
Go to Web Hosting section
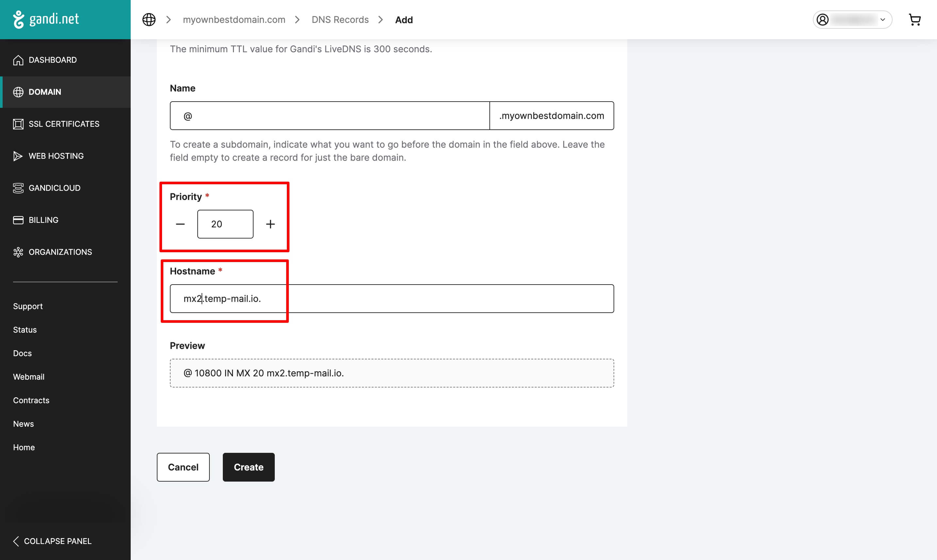pyautogui.click(x=56, y=156)
